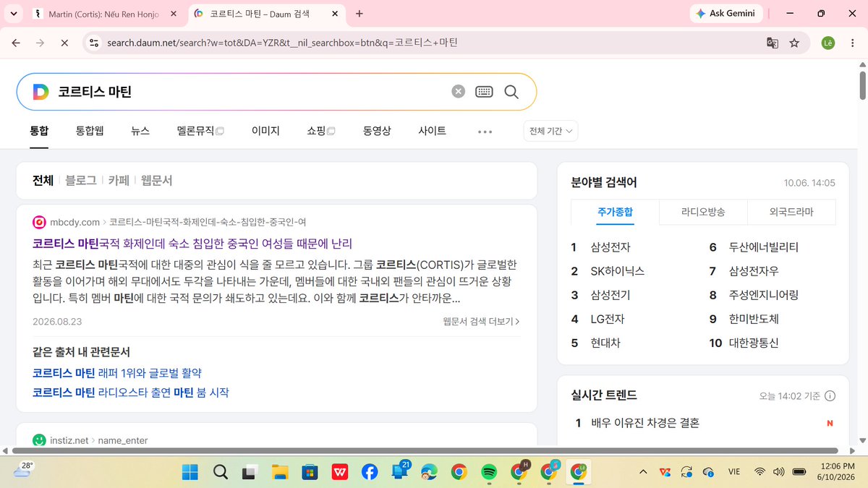The width and height of the screenshot is (868, 488).
Task: Open the Windows Start menu
Action: click(x=190, y=472)
